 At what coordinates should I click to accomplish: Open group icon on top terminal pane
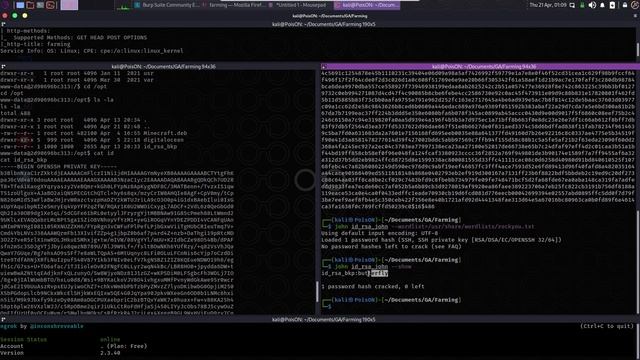click(3, 24)
